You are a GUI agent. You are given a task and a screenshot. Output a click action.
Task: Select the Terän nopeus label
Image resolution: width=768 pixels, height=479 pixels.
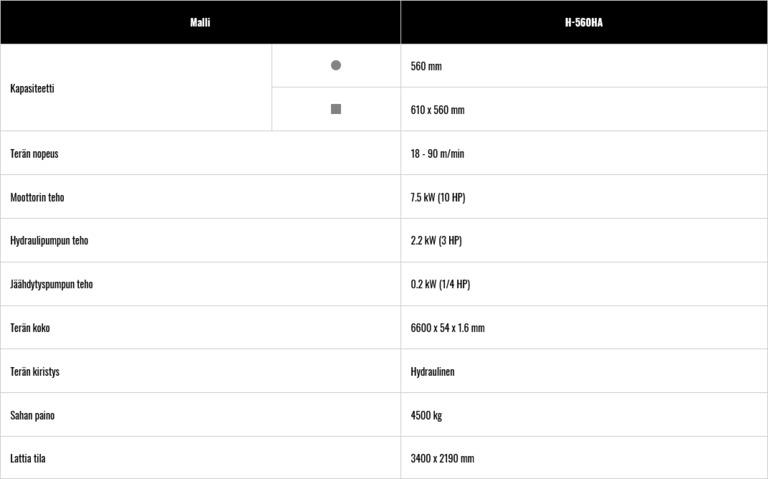tap(41, 154)
